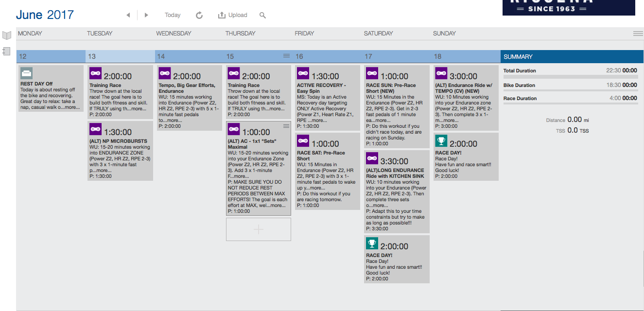Select the Tuesday 13 day header
Screen dimensions: 644x311
click(120, 56)
